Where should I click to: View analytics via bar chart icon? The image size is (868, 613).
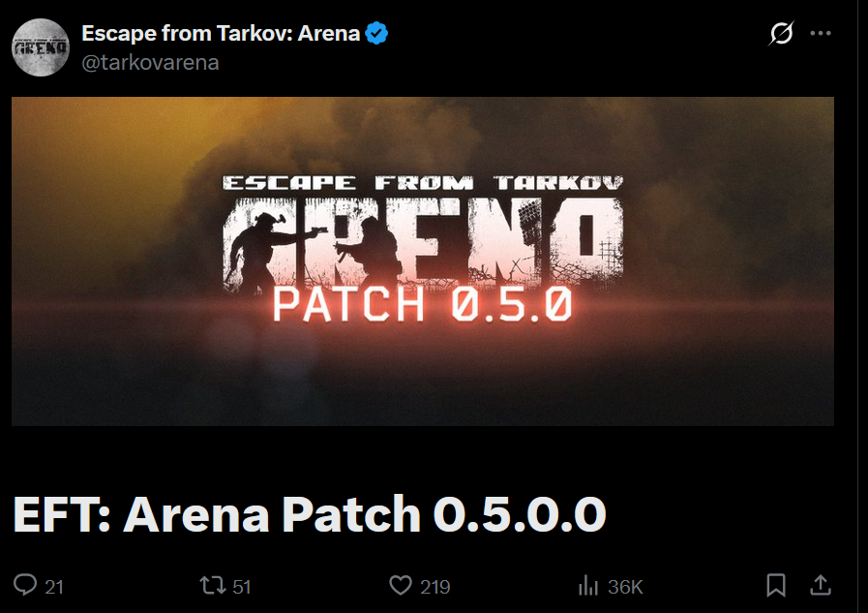[x=588, y=585]
